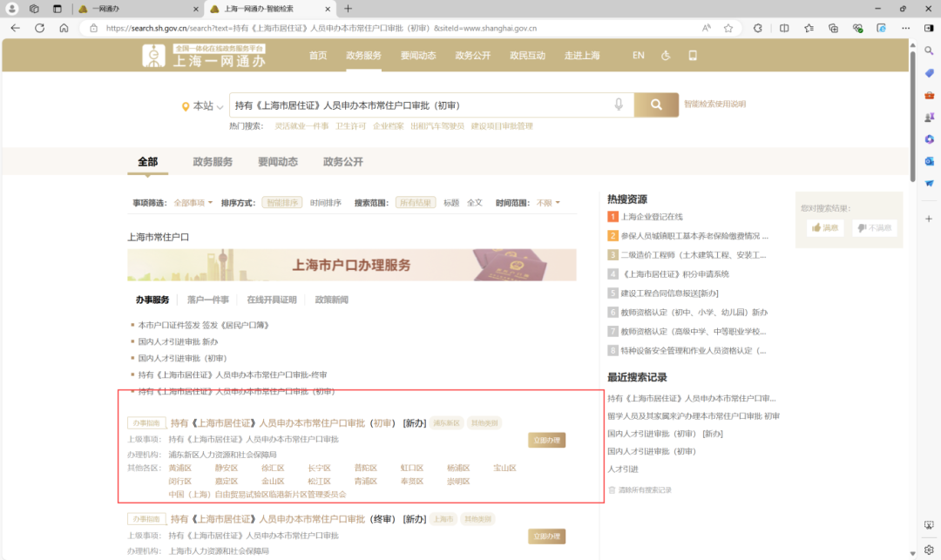941x560 pixels.
Task: Click into the search text input field
Action: pyautogui.click(x=418, y=105)
